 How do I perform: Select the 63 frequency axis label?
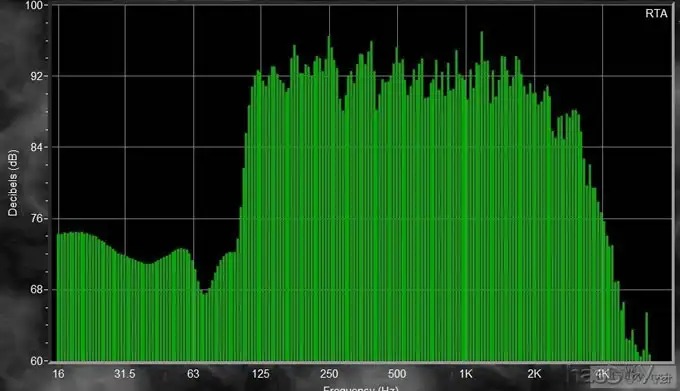click(193, 374)
